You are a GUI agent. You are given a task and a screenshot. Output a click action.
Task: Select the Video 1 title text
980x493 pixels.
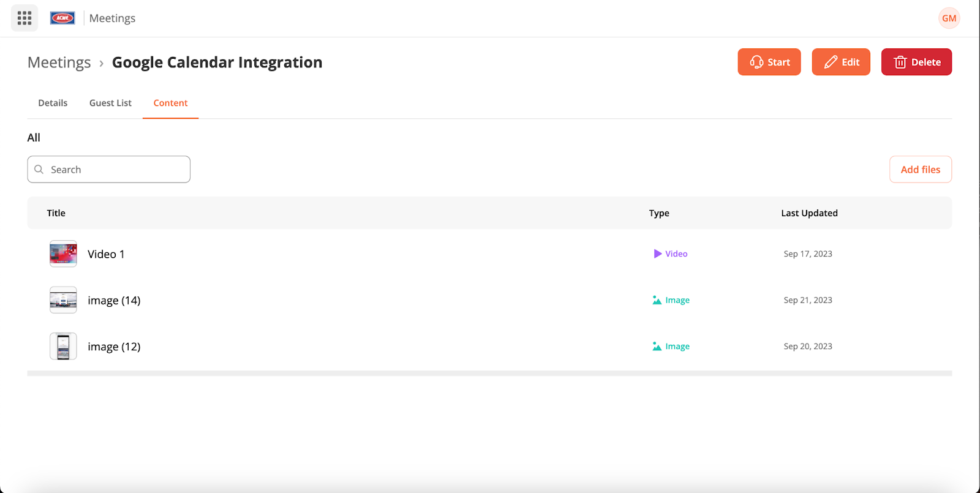click(x=106, y=254)
